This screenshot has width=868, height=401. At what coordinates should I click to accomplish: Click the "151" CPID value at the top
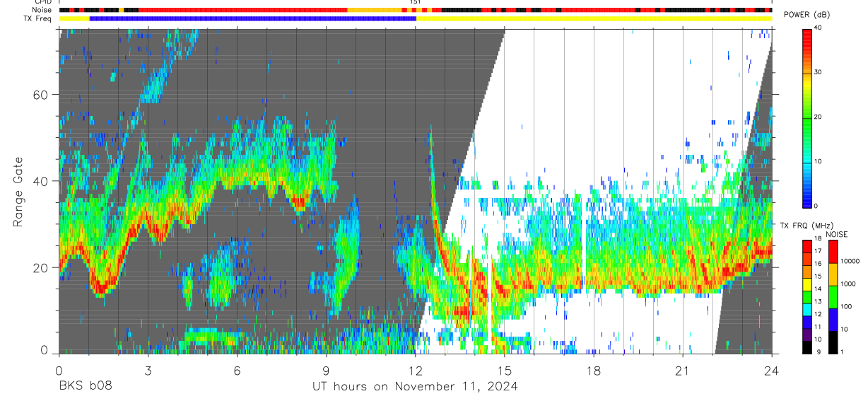pos(416,2)
